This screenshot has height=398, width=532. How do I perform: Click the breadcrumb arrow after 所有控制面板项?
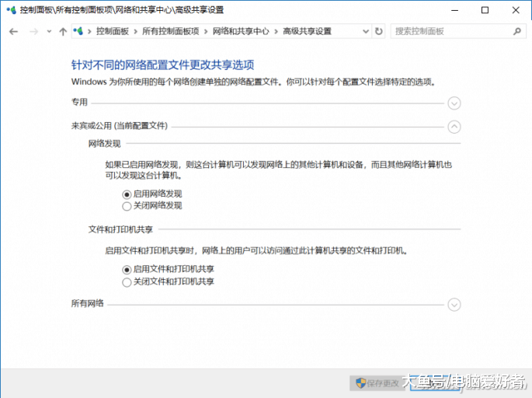pyautogui.click(x=206, y=32)
